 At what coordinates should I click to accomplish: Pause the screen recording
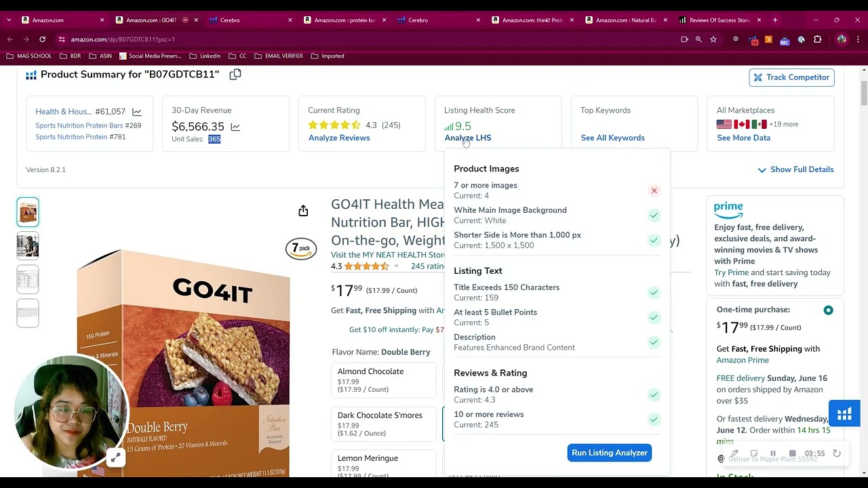tap(772, 453)
